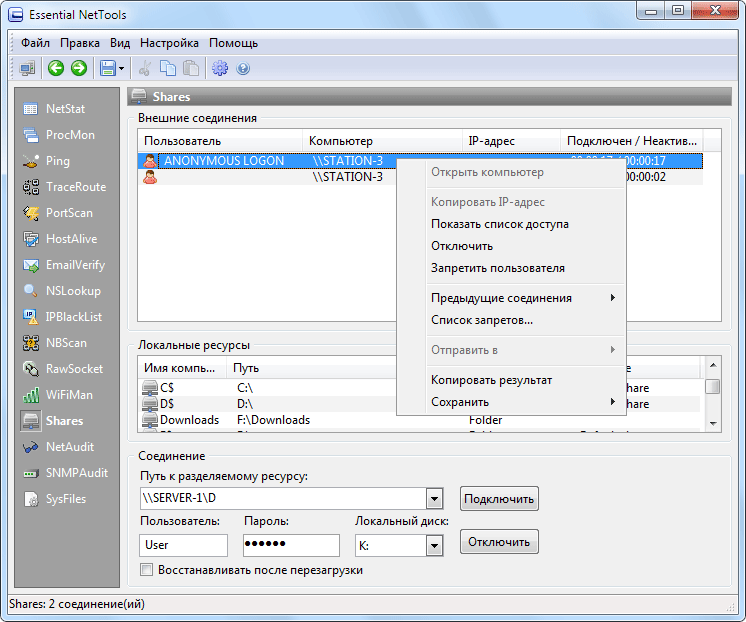This screenshot has height=622, width=746.
Task: Select the SNMPAudit tool
Action: 66,473
